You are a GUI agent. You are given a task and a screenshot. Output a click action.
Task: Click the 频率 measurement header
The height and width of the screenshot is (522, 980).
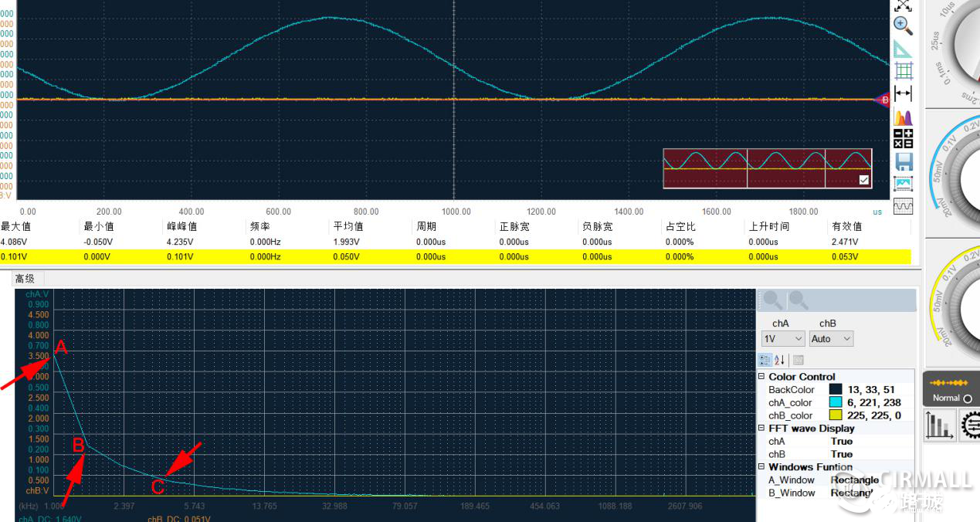coord(259,227)
